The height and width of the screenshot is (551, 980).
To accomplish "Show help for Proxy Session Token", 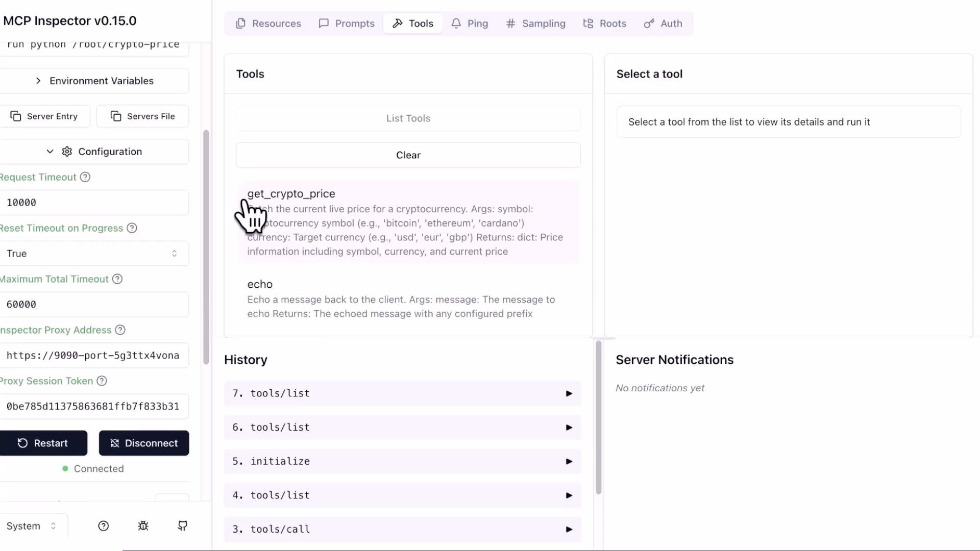I will click(x=102, y=381).
